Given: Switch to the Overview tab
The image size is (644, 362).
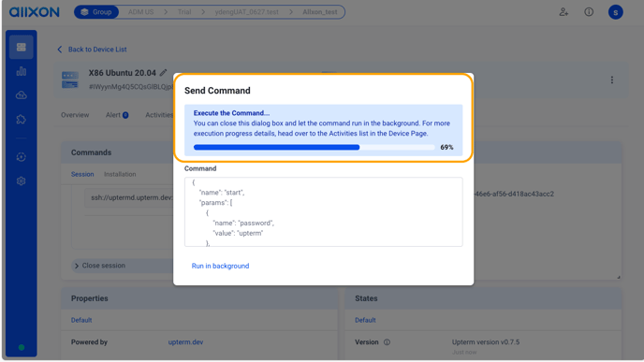Looking at the screenshot, I should (x=75, y=115).
